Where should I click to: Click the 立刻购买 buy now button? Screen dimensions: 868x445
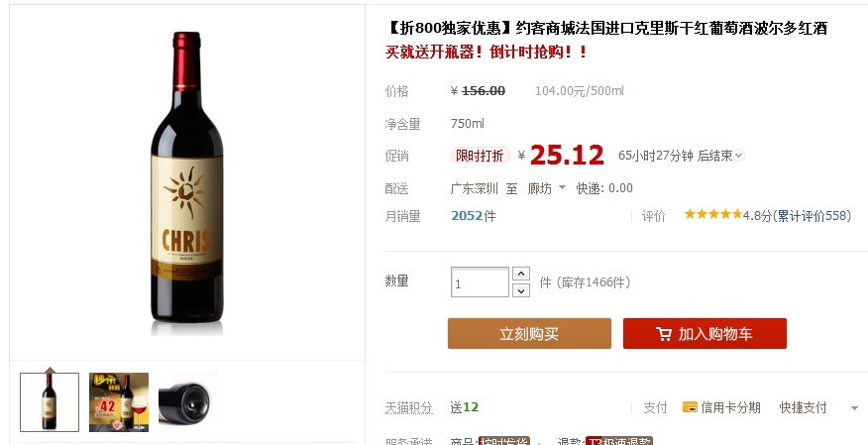[529, 333]
